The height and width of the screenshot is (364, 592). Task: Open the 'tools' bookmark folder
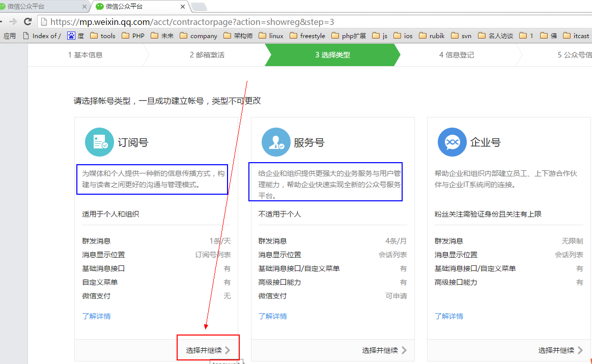click(x=103, y=36)
